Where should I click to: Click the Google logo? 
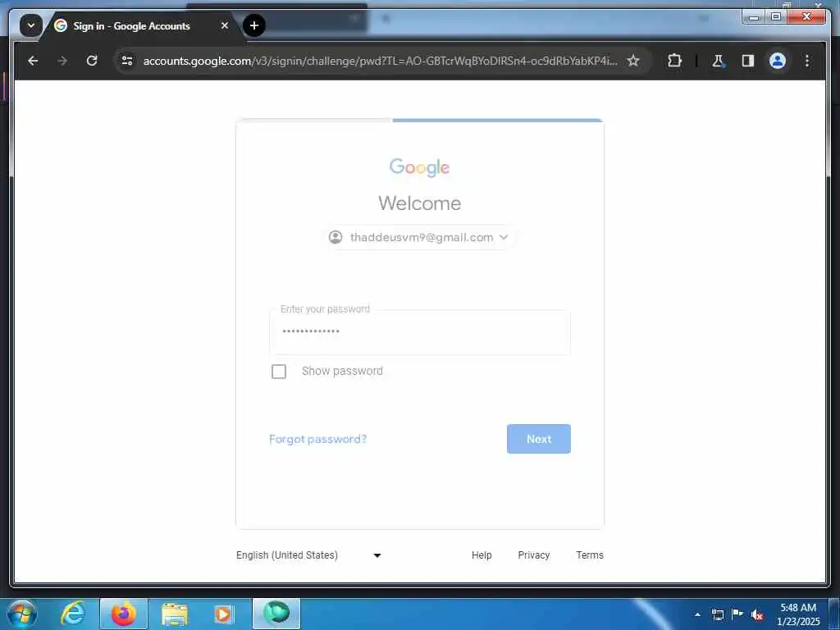tap(419, 167)
